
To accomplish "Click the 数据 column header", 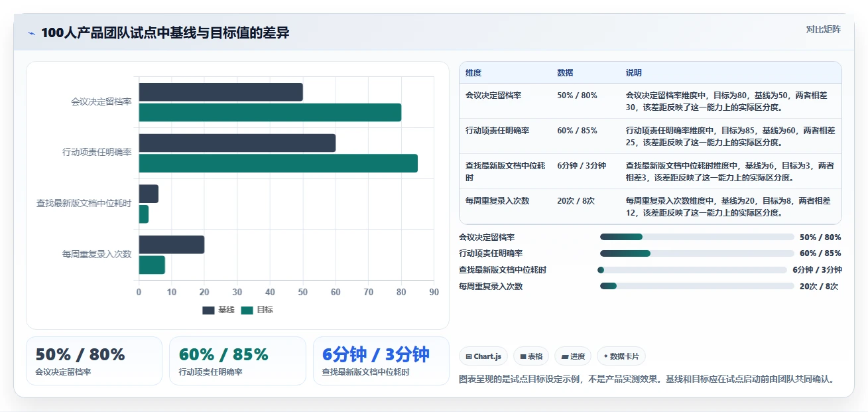I will click(565, 73).
